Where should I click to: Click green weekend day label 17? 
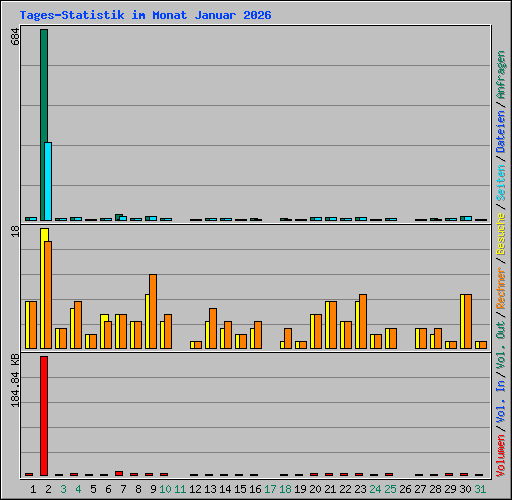pos(270,489)
